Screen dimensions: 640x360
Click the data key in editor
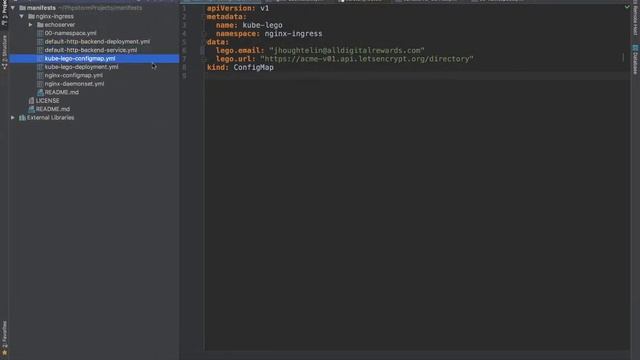(218, 42)
